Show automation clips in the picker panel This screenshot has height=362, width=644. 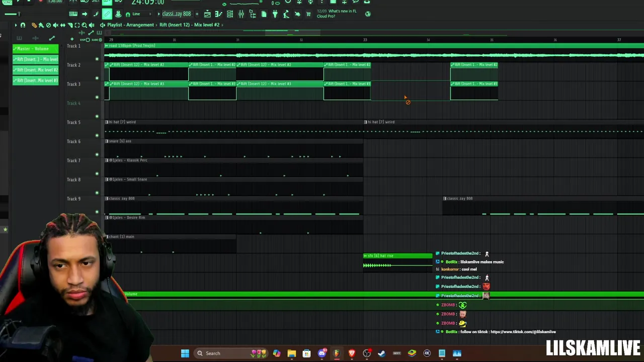click(x=52, y=38)
